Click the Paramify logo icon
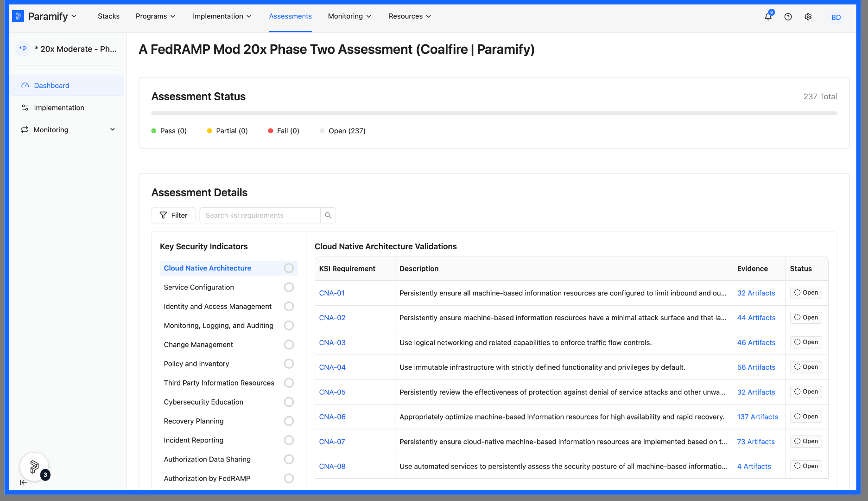 point(18,16)
